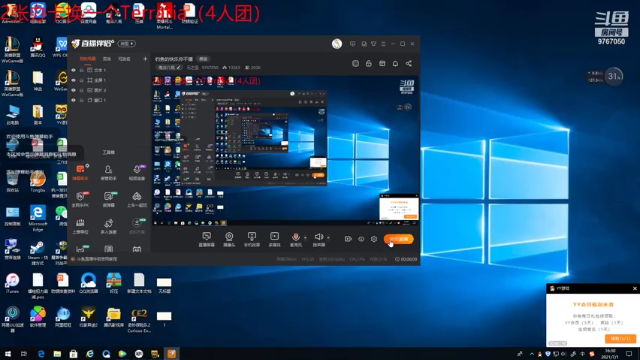Lock the 文本 1 source layer
Viewport: 640px width, 360px height.
coord(82,70)
